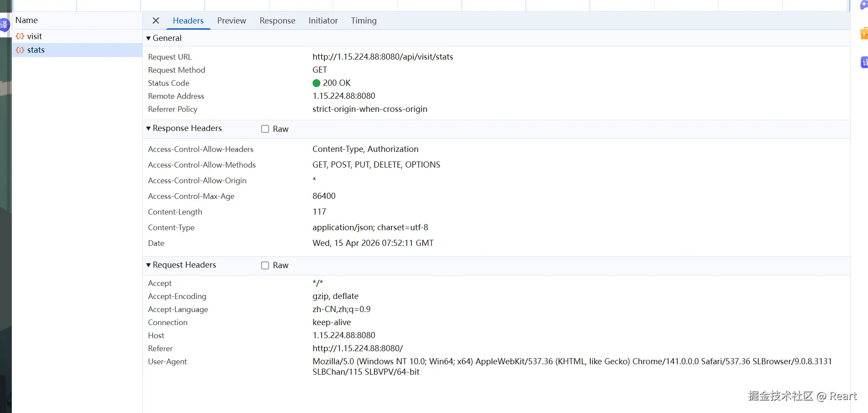Collapse the General section
Screen dimensions: 868x413
[148, 38]
